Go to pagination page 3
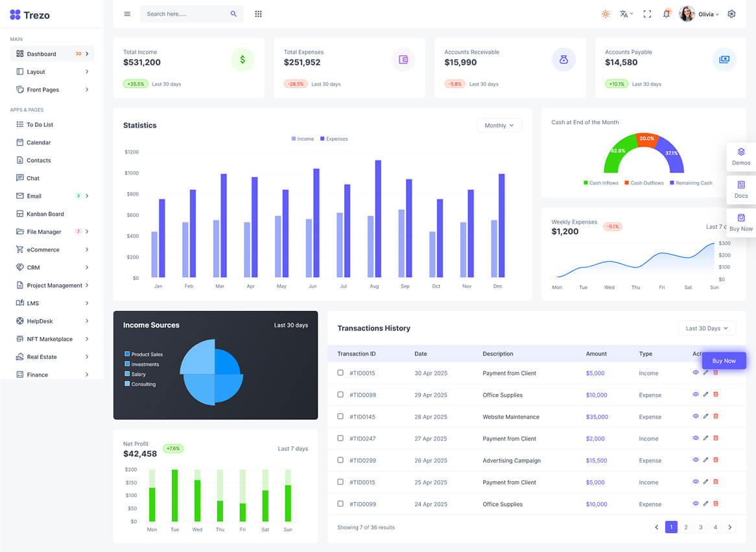 point(700,527)
